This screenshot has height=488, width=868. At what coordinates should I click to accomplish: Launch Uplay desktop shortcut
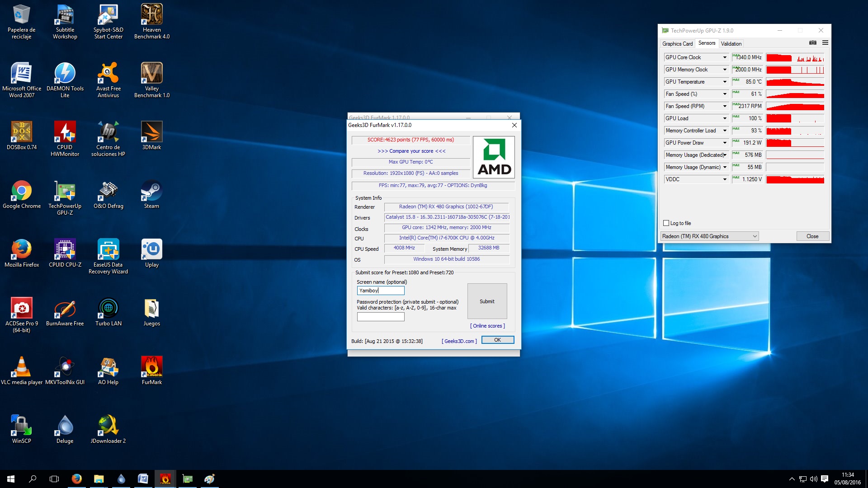click(151, 253)
